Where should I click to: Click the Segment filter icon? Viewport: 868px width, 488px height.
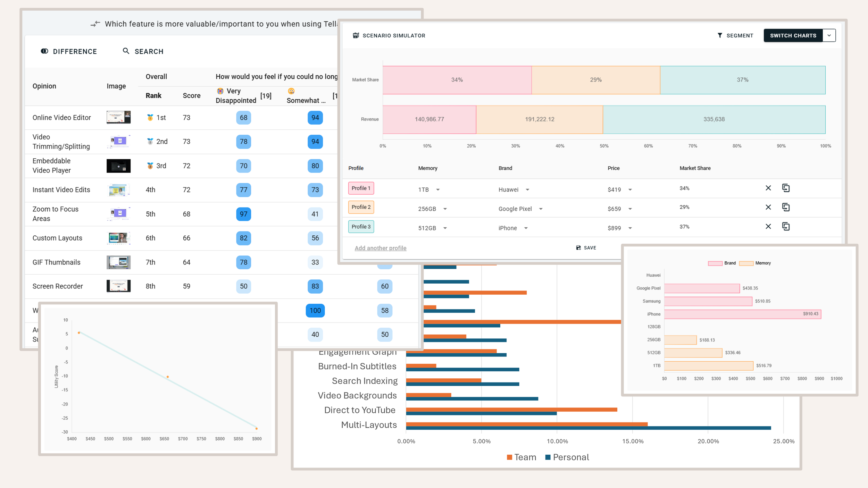(x=720, y=35)
